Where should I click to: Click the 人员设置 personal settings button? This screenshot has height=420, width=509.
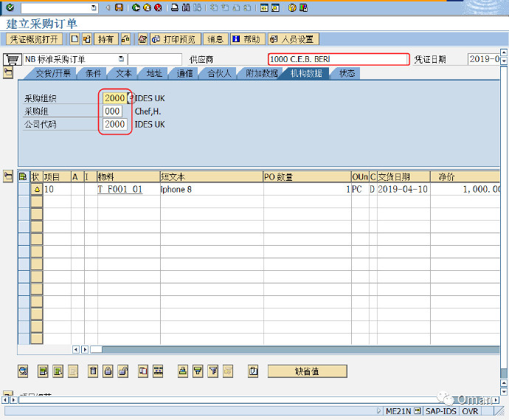pos(294,39)
